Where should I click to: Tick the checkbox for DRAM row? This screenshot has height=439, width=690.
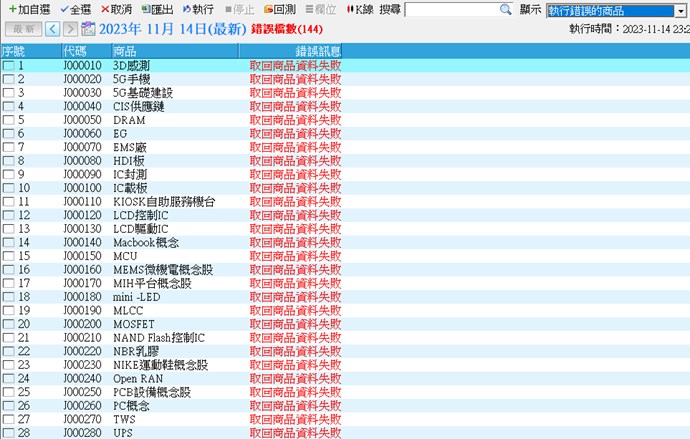pyautogui.click(x=8, y=120)
